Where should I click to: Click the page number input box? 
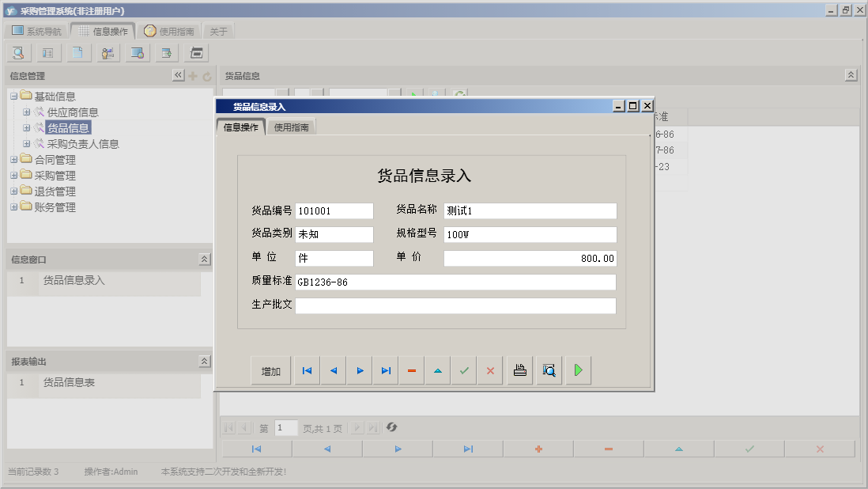tap(285, 427)
